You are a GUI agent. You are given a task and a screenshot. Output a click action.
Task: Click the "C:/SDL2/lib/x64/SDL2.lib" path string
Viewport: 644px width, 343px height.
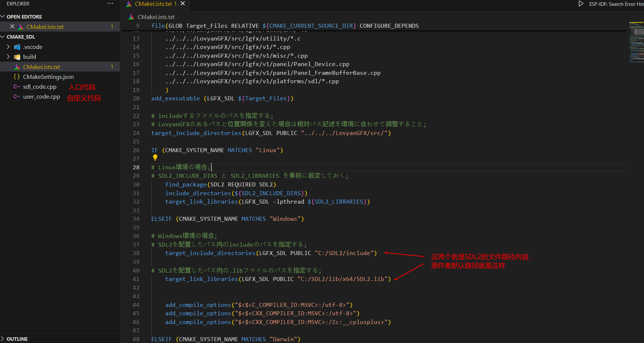342,279
